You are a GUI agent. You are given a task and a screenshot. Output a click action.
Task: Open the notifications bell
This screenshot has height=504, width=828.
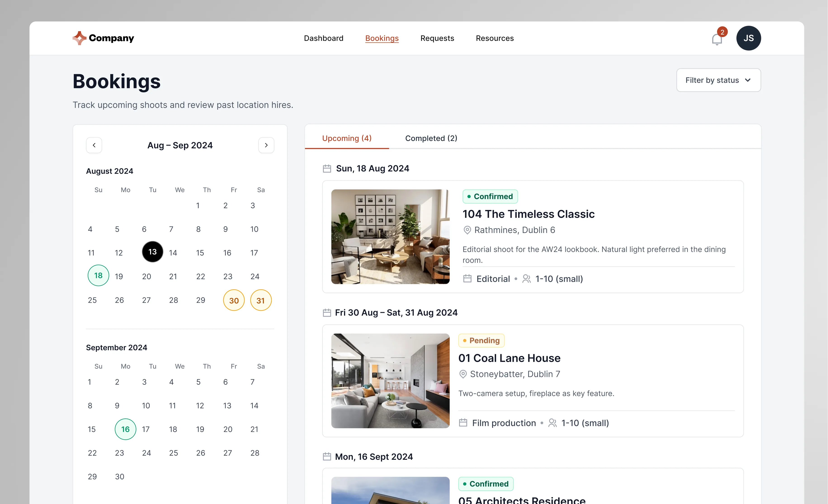click(717, 39)
